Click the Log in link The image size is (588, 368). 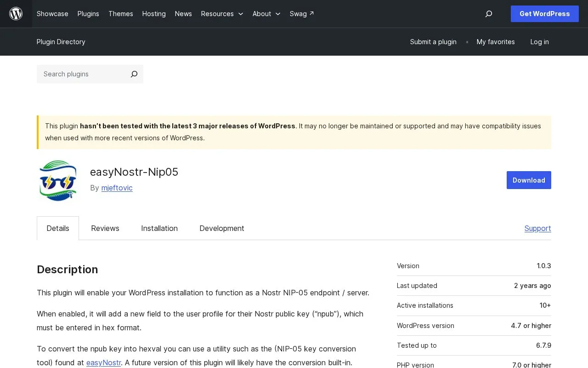539,42
